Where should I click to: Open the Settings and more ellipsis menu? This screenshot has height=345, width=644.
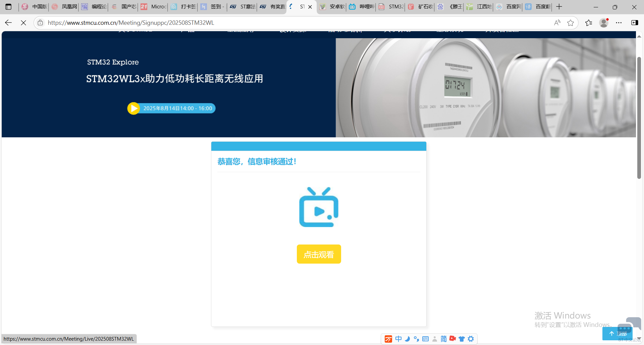click(x=619, y=23)
